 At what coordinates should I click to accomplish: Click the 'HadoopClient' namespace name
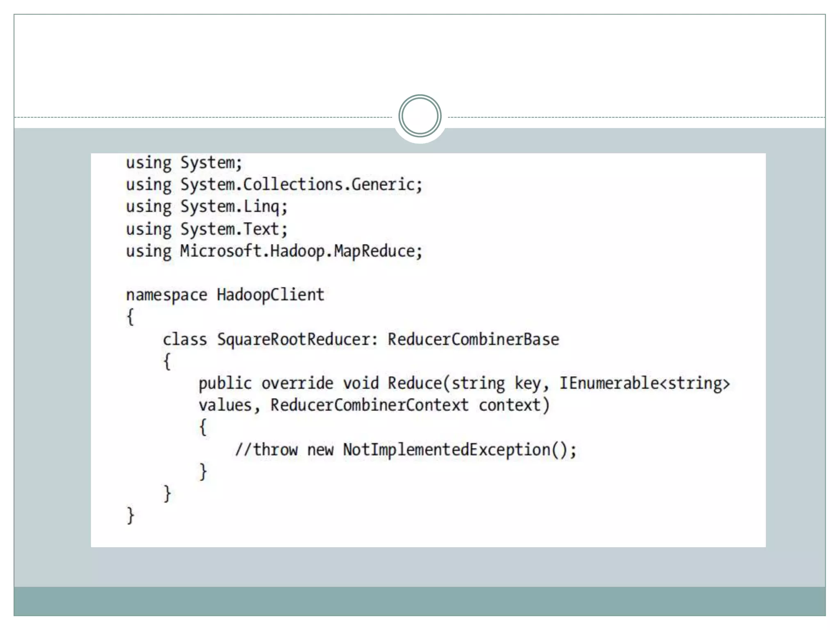[x=270, y=295]
